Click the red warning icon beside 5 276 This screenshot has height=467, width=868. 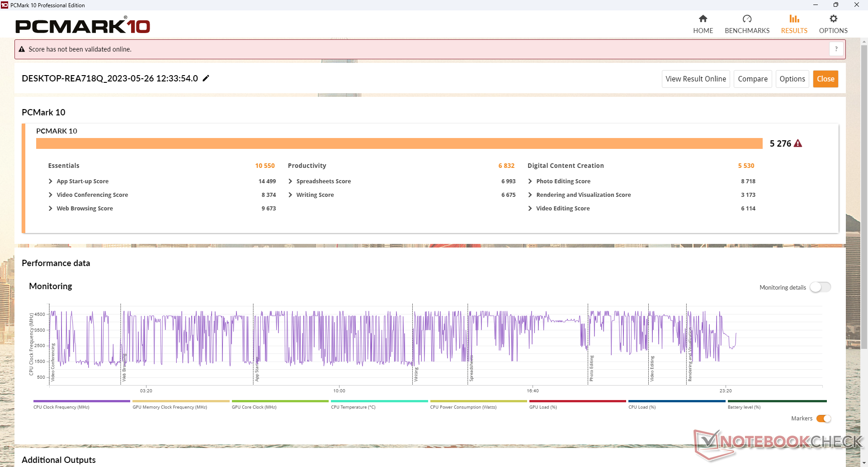pyautogui.click(x=798, y=143)
